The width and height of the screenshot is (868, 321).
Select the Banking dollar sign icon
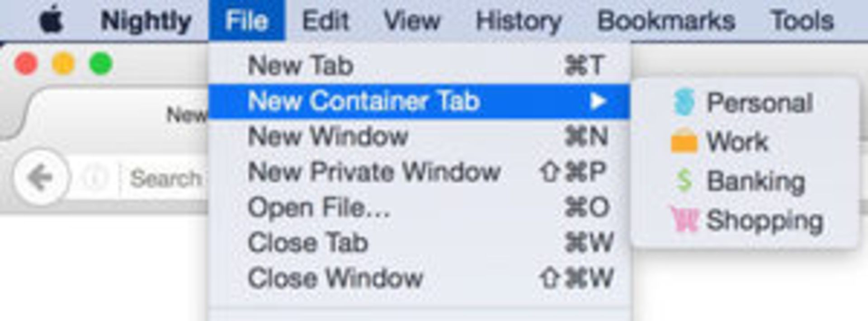[684, 180]
